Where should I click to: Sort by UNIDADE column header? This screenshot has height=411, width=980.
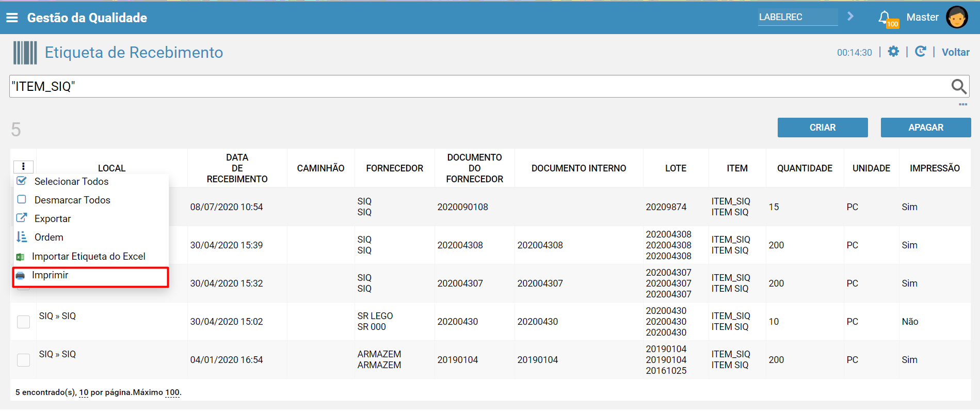[871, 168]
